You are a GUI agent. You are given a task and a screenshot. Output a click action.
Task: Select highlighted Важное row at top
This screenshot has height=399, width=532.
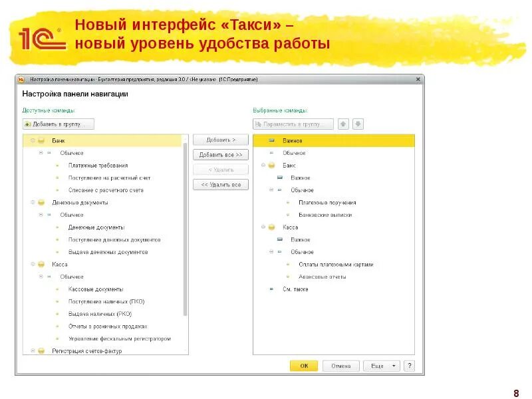[x=334, y=140]
